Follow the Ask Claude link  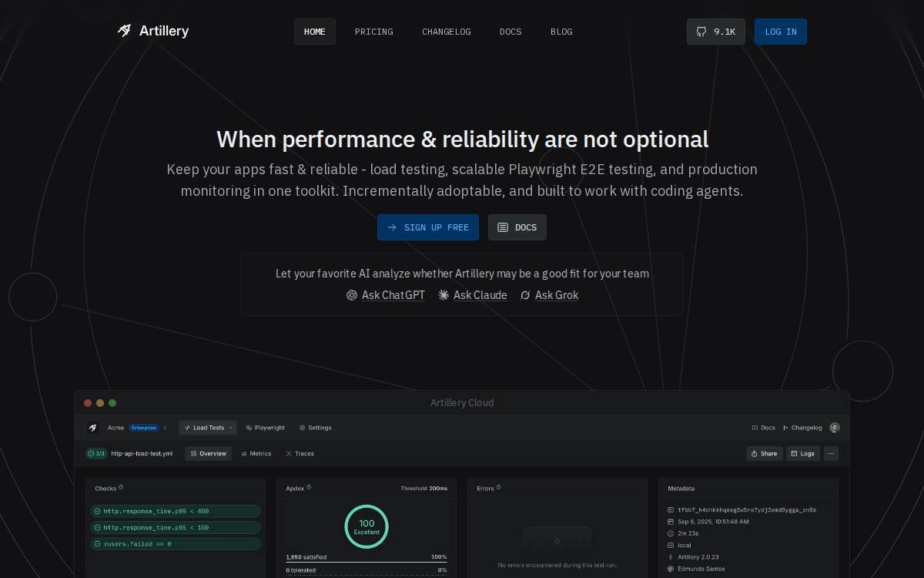point(480,295)
